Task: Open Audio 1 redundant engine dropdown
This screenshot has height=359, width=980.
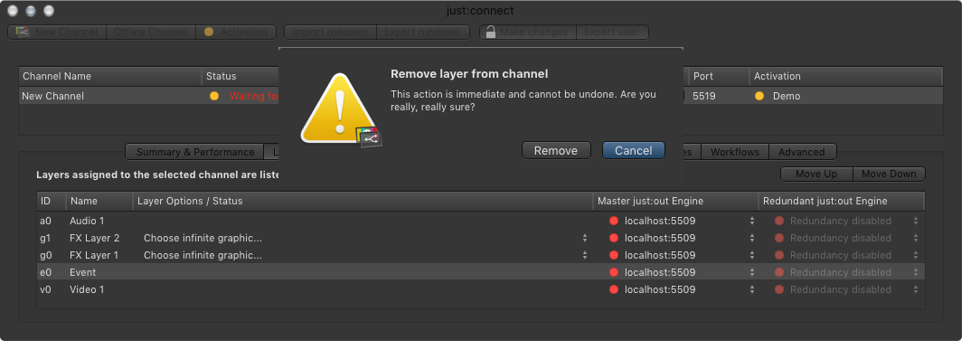Action: click(x=916, y=221)
